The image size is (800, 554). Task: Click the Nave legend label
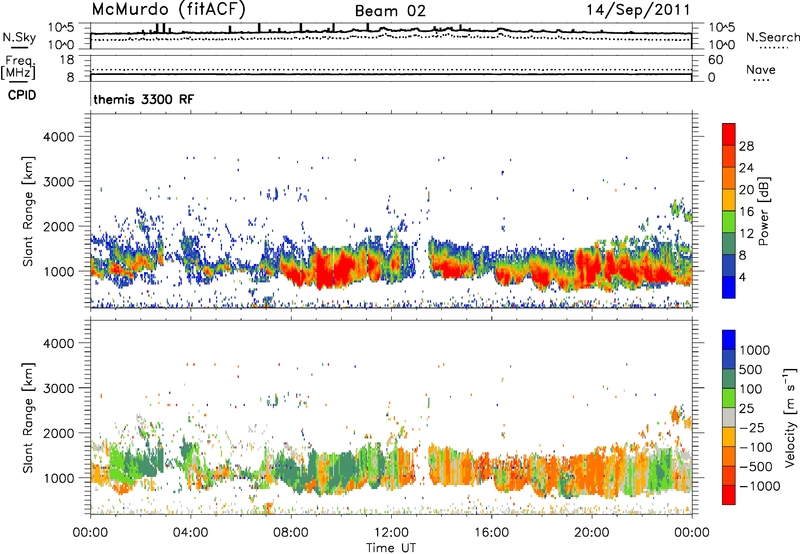pos(760,69)
